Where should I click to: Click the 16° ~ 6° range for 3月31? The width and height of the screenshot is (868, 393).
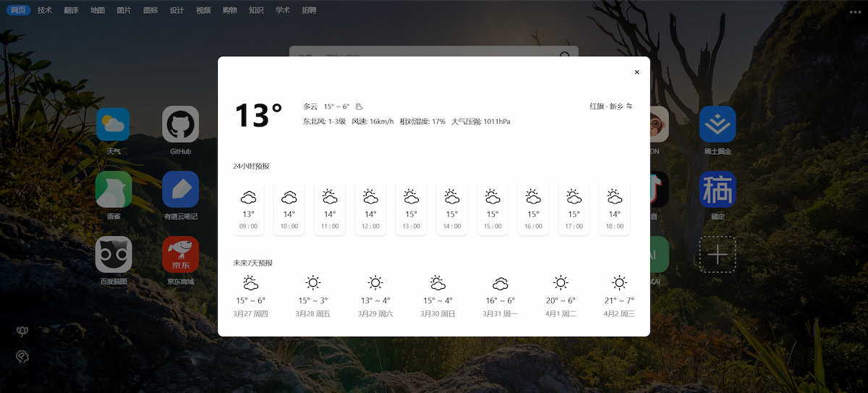coord(501,300)
